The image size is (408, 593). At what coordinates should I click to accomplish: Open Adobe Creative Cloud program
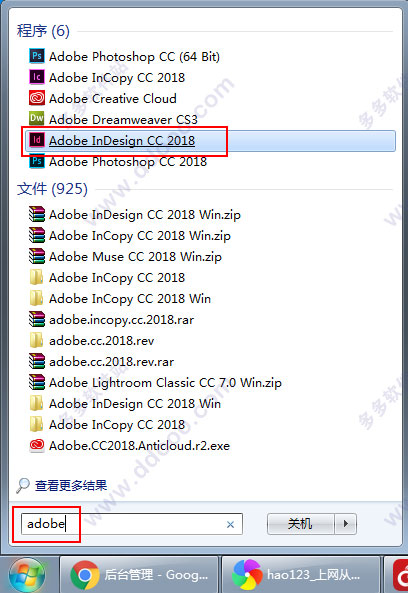pyautogui.click(x=103, y=99)
